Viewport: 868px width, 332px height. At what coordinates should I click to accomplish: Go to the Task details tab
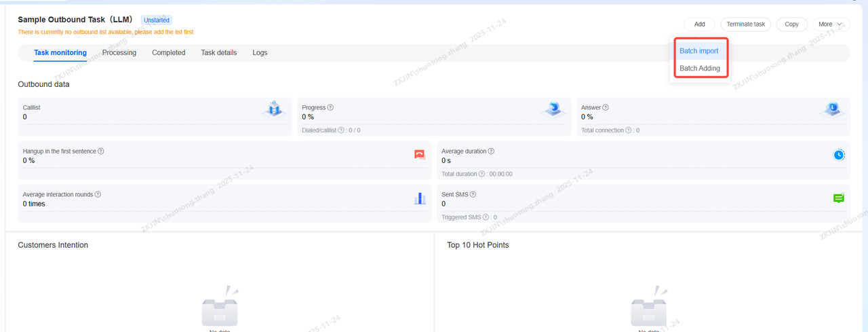coord(218,53)
